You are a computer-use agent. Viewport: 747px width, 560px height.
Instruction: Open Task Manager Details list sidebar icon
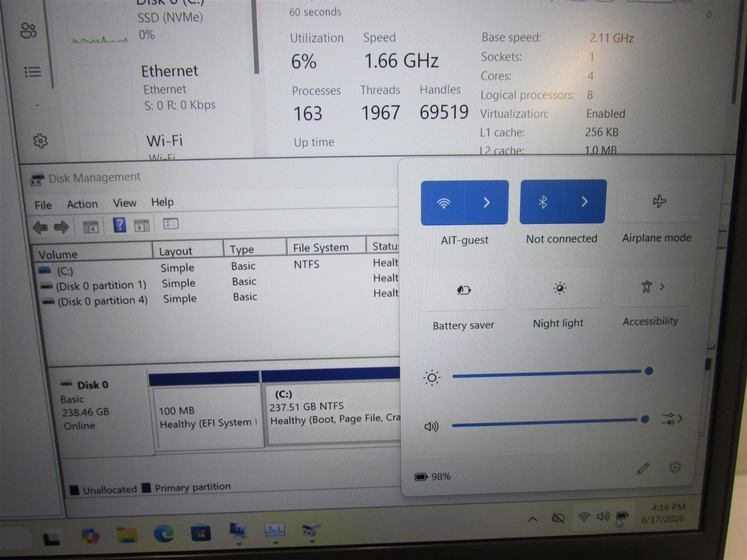pyautogui.click(x=32, y=72)
